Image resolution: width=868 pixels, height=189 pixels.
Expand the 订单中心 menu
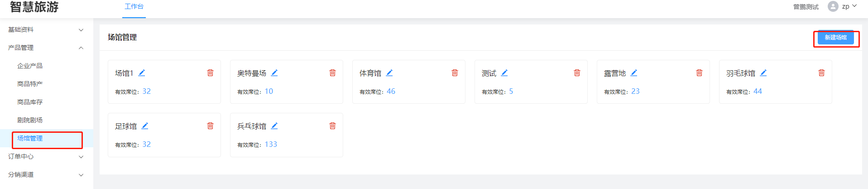45,157
